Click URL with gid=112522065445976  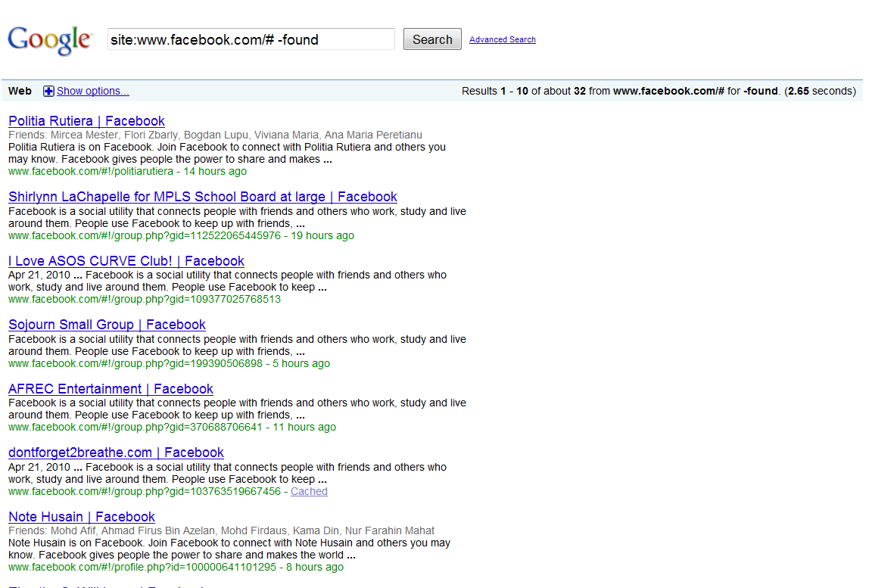pos(145,235)
